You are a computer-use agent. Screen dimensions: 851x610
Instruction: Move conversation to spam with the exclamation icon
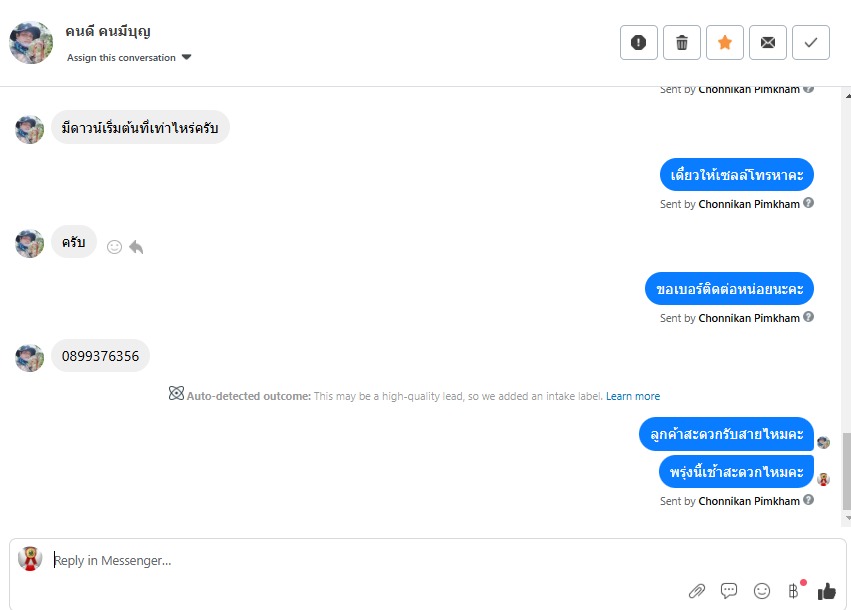click(x=639, y=42)
